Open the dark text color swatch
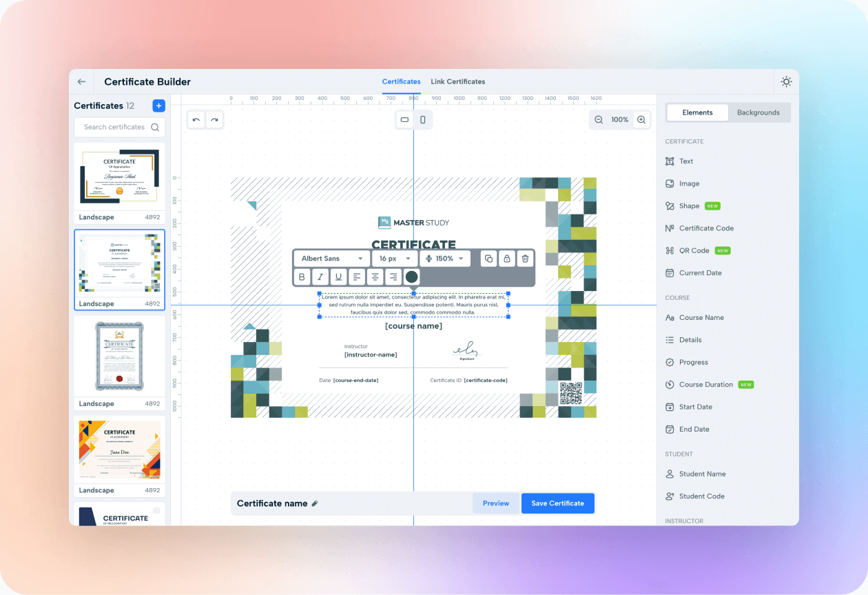 [x=411, y=277]
